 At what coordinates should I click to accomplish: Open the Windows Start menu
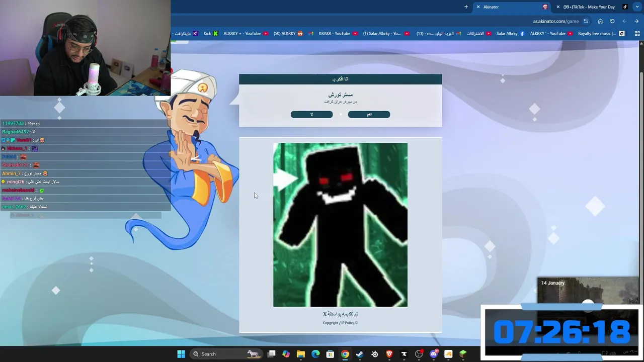click(x=181, y=354)
